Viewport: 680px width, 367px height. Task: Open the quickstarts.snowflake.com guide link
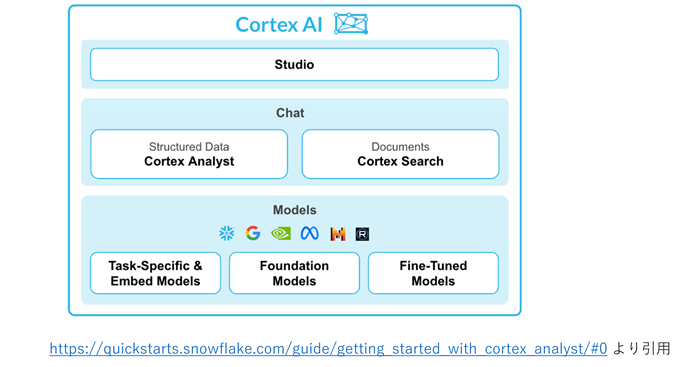[328, 348]
